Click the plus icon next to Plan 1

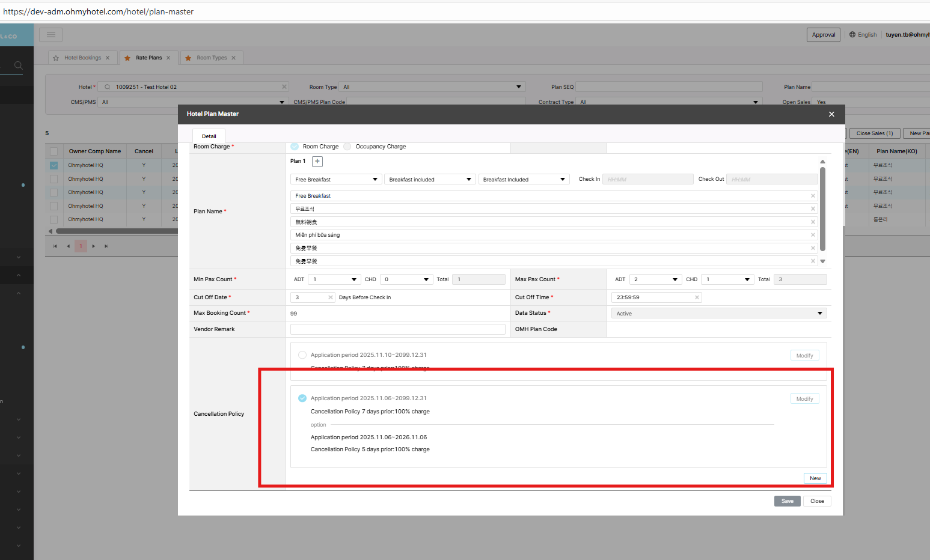[317, 161]
